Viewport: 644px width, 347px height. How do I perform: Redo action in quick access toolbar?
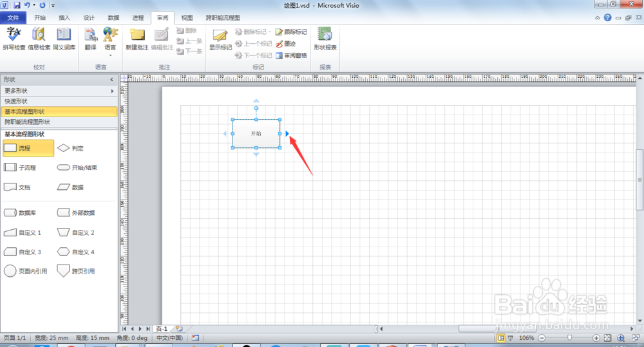click(x=43, y=5)
